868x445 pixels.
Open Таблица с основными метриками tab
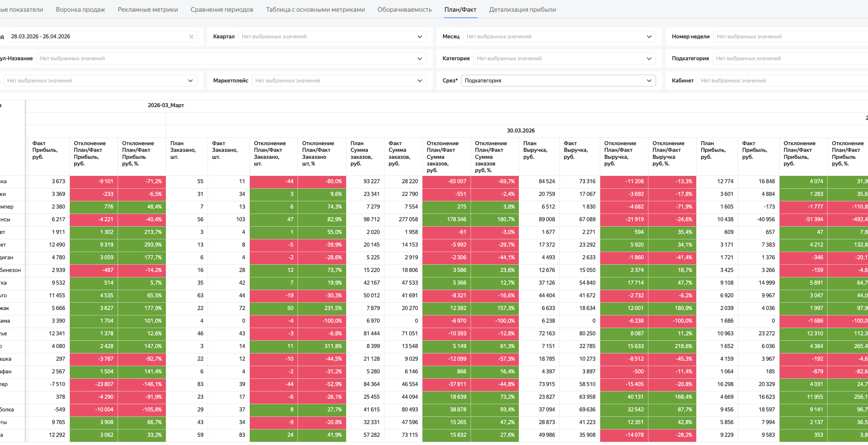(315, 10)
